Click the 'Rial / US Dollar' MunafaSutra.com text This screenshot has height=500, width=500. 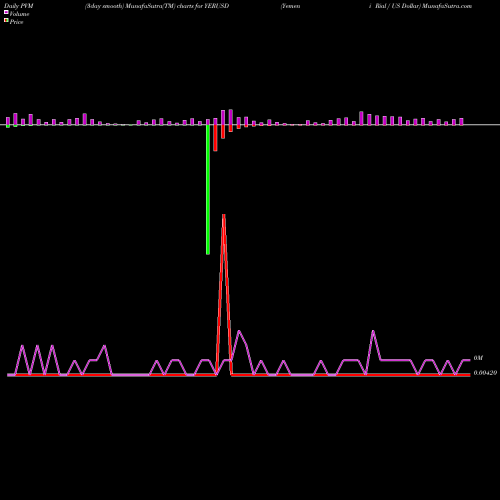click(x=423, y=6)
